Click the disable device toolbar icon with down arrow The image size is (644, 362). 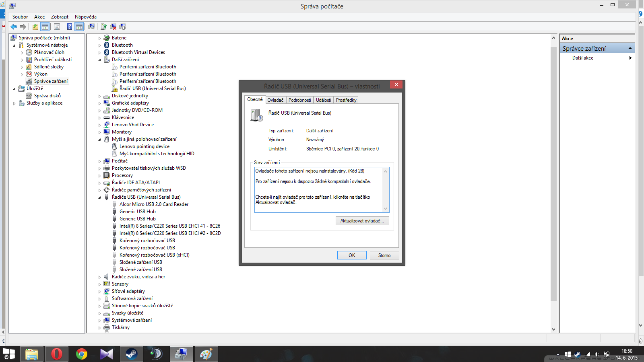(x=122, y=27)
